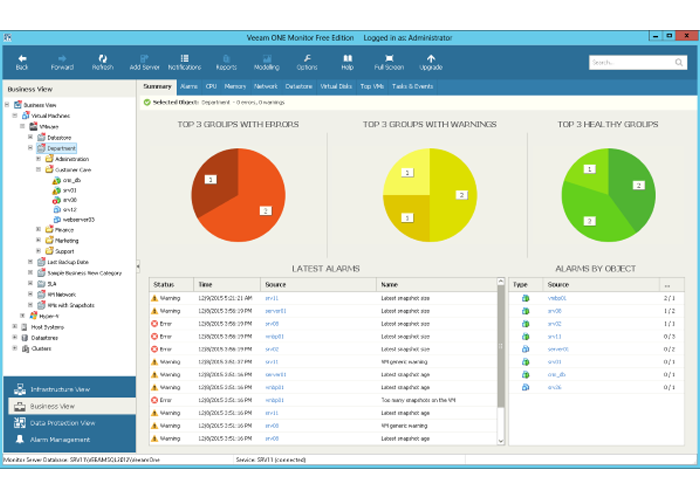Click the left panel collapse arrow handle
The image size is (700, 500).
click(138, 267)
